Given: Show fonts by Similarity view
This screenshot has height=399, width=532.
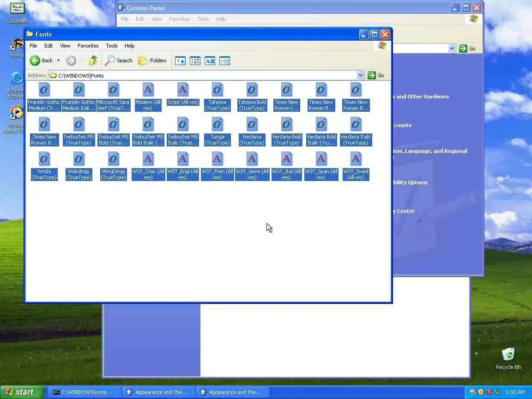Looking at the screenshot, I should coord(210,61).
